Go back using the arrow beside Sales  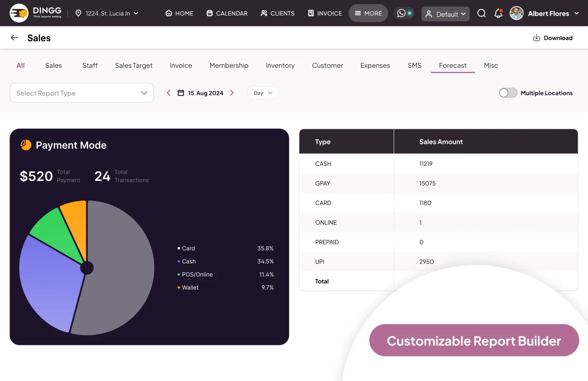coord(15,37)
